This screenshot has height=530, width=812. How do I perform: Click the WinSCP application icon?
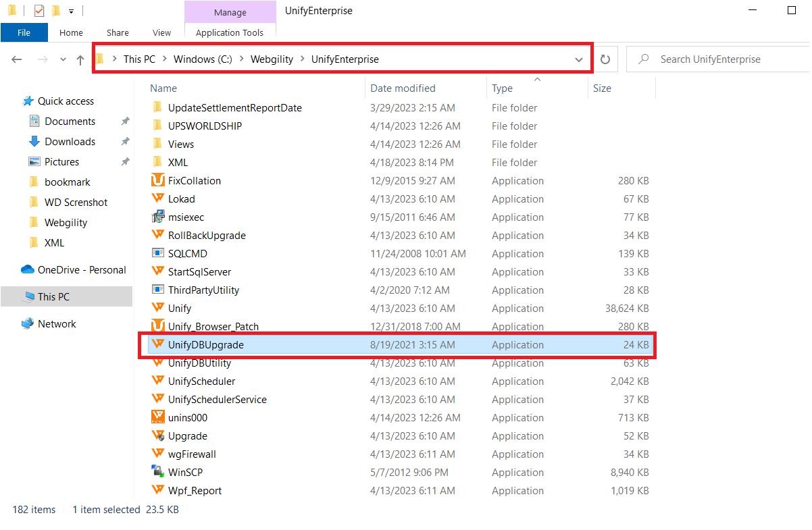(x=157, y=472)
